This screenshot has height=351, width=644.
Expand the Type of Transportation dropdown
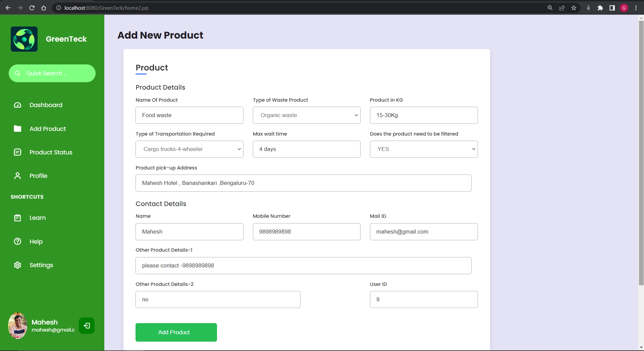coord(238,149)
